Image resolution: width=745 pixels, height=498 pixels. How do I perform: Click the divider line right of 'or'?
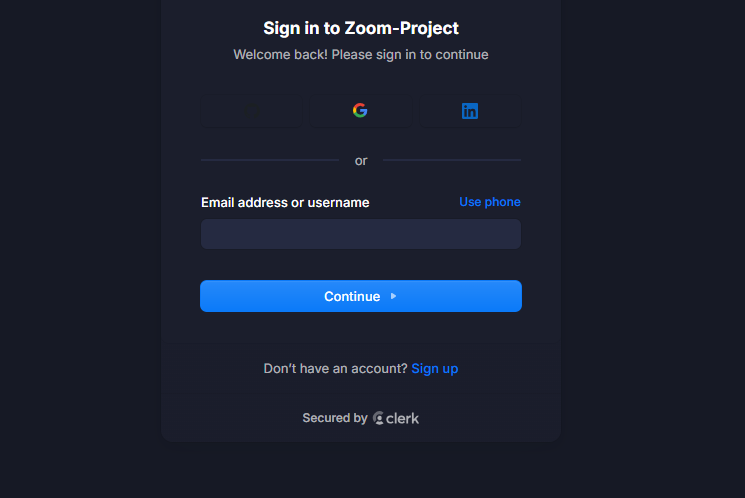tap(452, 160)
